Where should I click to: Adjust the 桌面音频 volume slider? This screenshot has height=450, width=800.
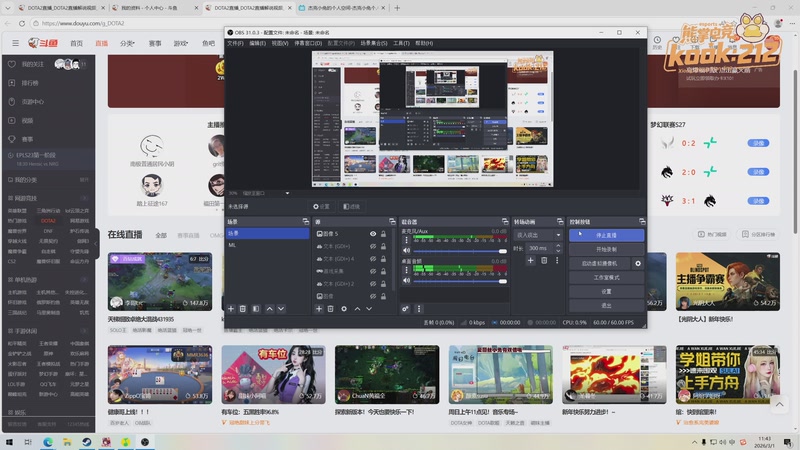click(460, 281)
